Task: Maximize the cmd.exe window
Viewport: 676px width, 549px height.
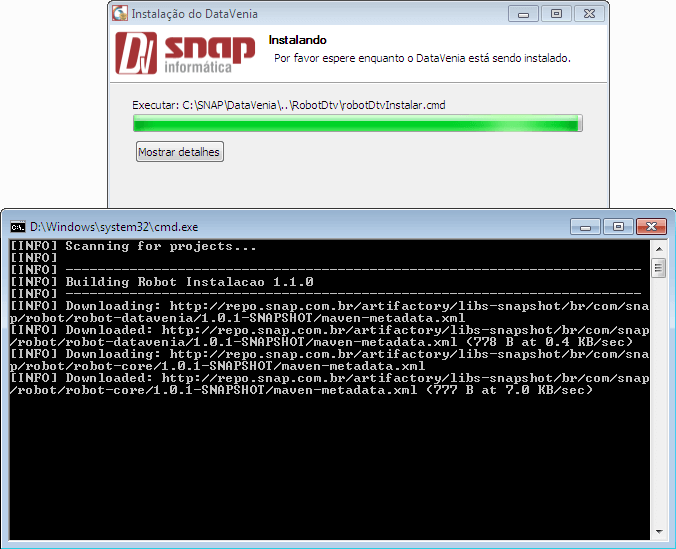Action: [x=618, y=227]
